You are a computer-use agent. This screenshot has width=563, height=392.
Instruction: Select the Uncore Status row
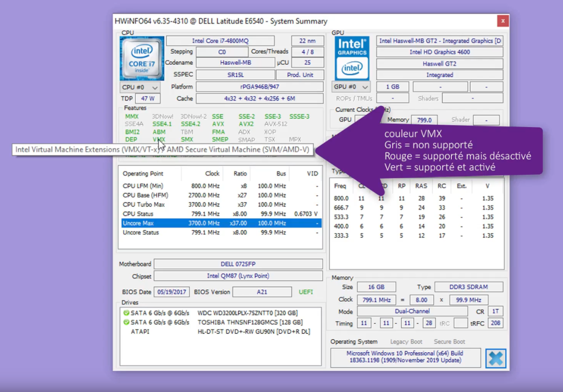221,233
